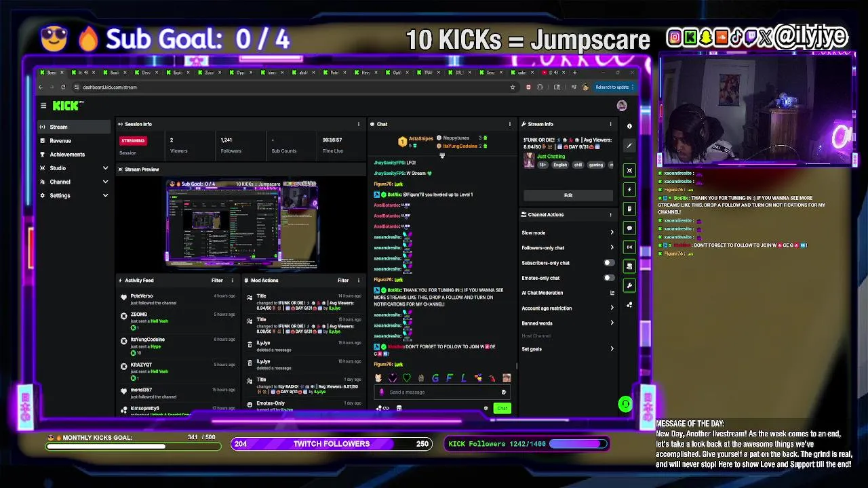Screen dimensions: 868x488
Task: Open the Activity Feed three-dot menu
Action: tap(233, 281)
